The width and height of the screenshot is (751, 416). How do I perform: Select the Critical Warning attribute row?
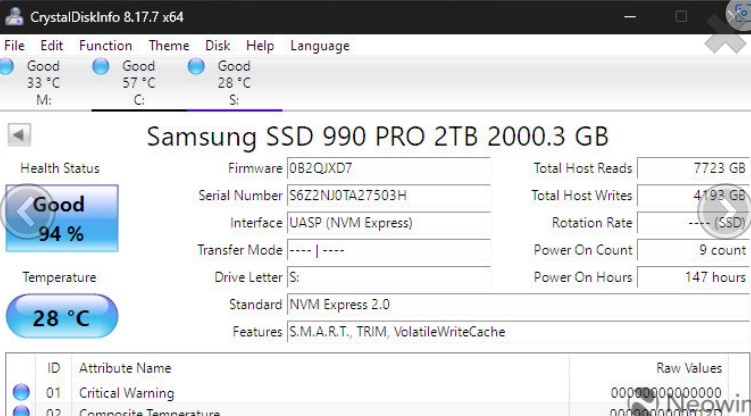tap(368, 393)
